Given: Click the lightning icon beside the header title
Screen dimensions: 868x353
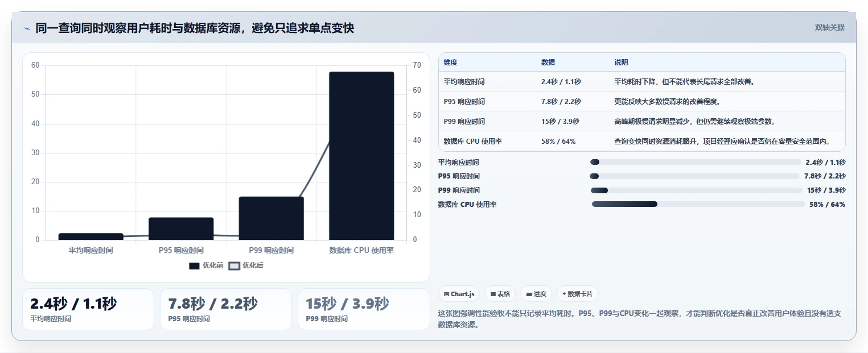Looking at the screenshot, I should 27,28.
